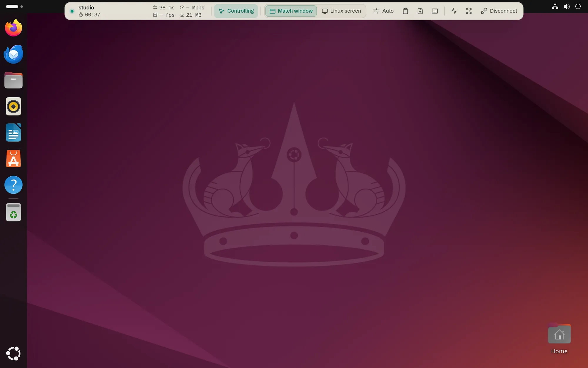
Task: Enter fullscreen with the expand icon
Action: click(469, 11)
